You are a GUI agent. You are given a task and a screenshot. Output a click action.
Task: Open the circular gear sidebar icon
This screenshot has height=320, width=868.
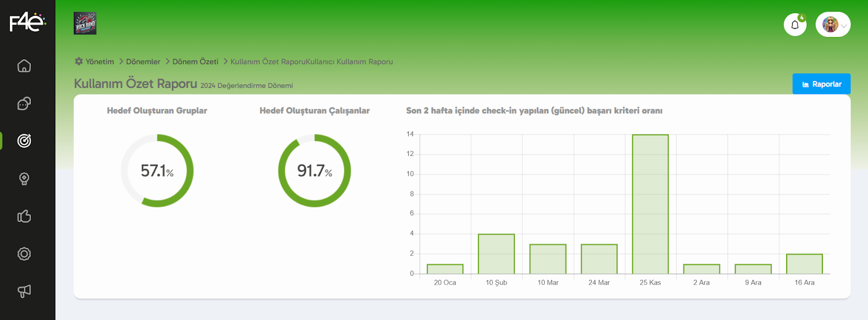click(x=24, y=254)
